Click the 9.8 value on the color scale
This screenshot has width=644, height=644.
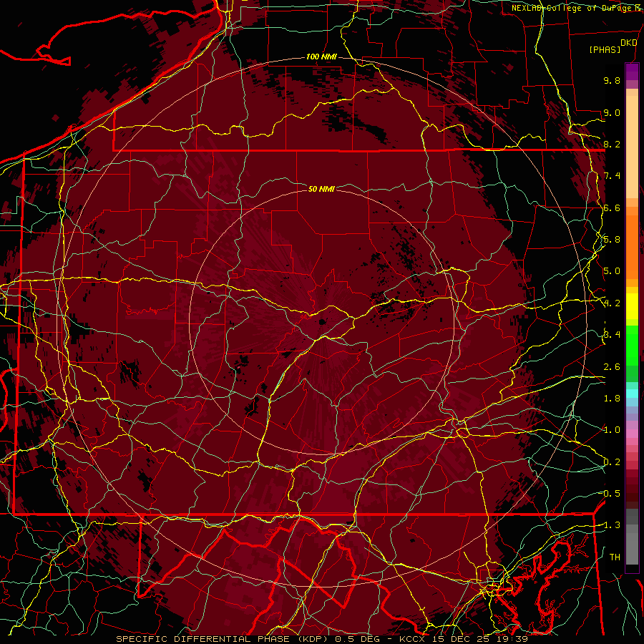(612, 80)
